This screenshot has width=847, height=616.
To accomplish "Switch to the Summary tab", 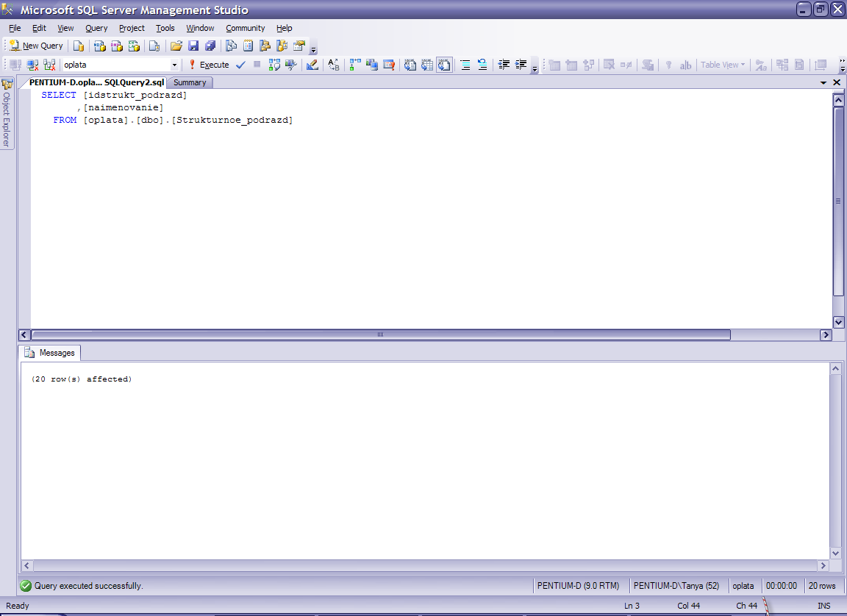I will coord(190,82).
